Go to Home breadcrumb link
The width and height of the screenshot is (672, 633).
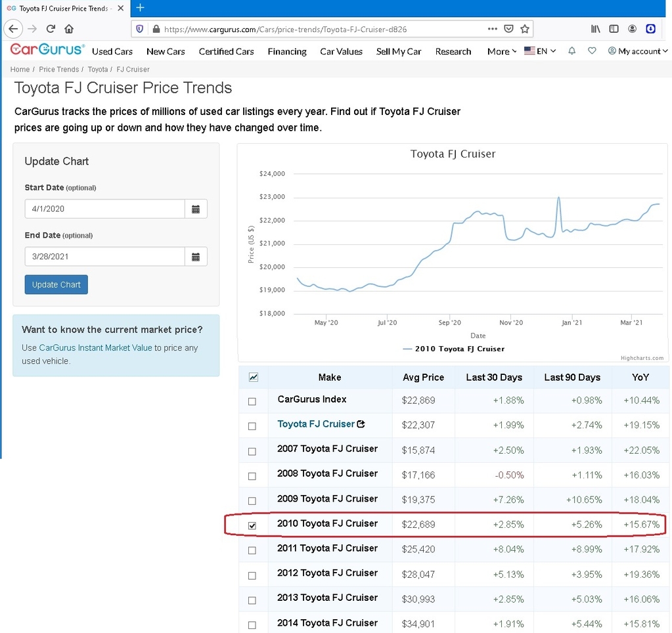tap(20, 70)
